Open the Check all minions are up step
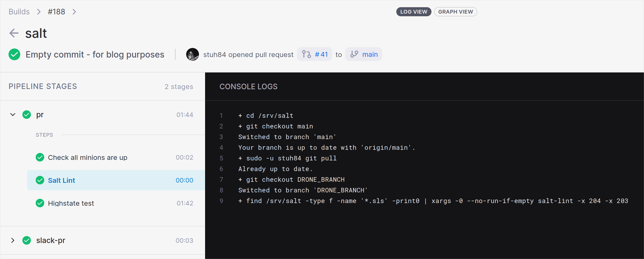 (88, 157)
